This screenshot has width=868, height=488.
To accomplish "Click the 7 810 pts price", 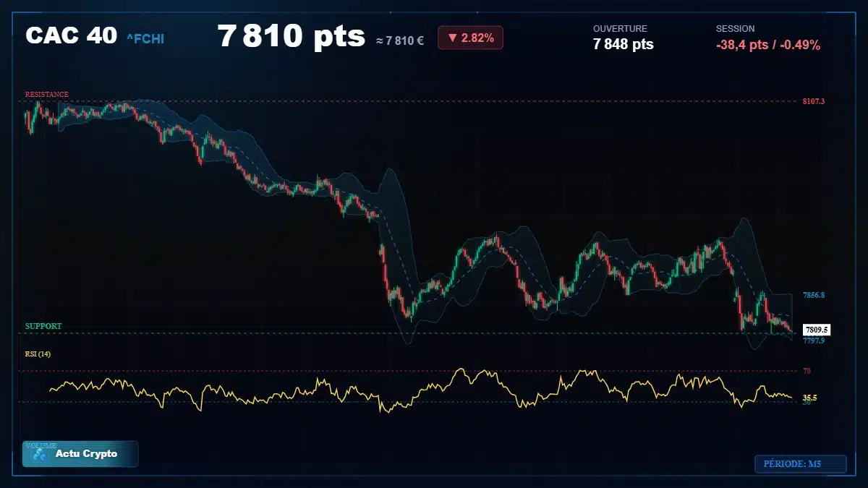I will (x=292, y=36).
